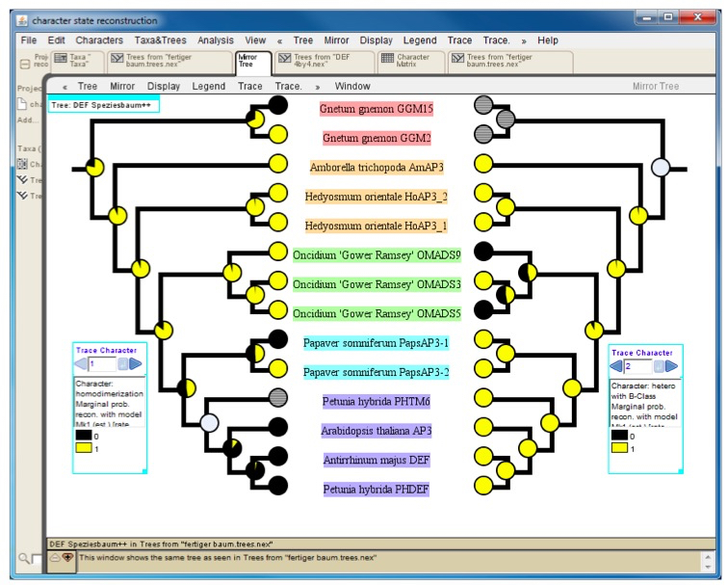Open the View menu in main menu bar
Viewport: 728px width, 585px height.
pyautogui.click(x=255, y=40)
